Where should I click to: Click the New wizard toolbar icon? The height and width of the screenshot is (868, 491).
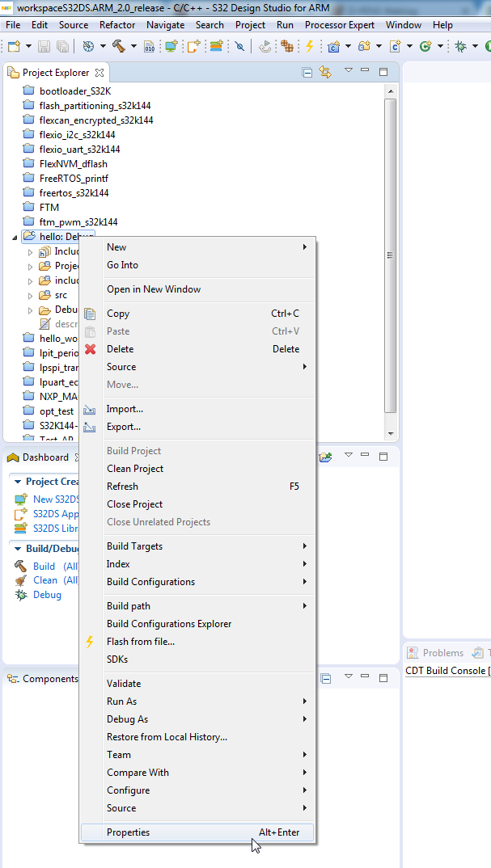tap(14, 46)
